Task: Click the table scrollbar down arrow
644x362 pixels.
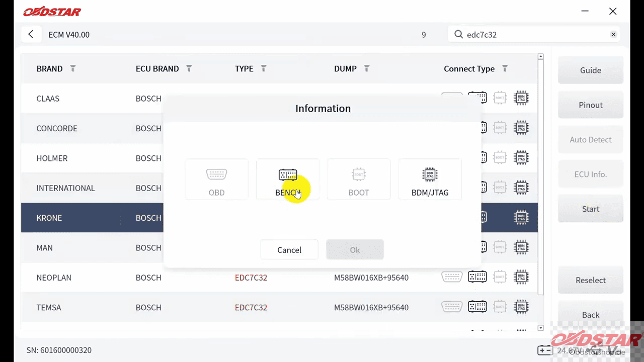Action: pos(541,328)
